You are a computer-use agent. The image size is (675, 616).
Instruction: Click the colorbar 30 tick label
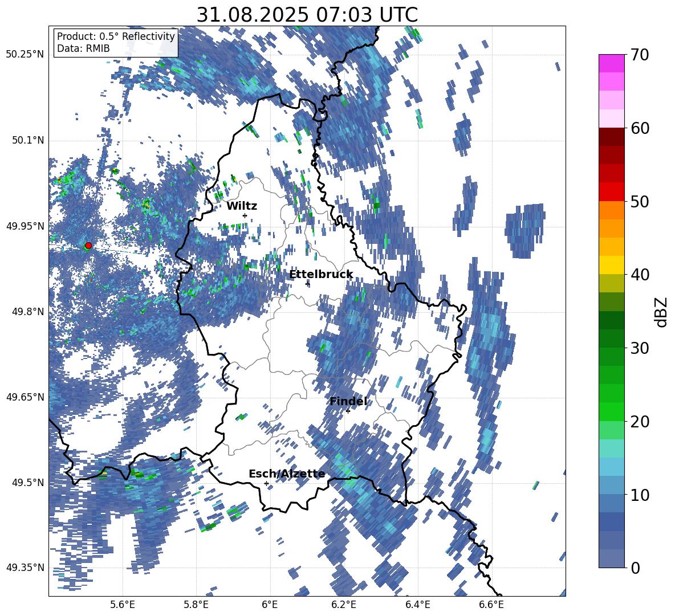(x=640, y=348)
